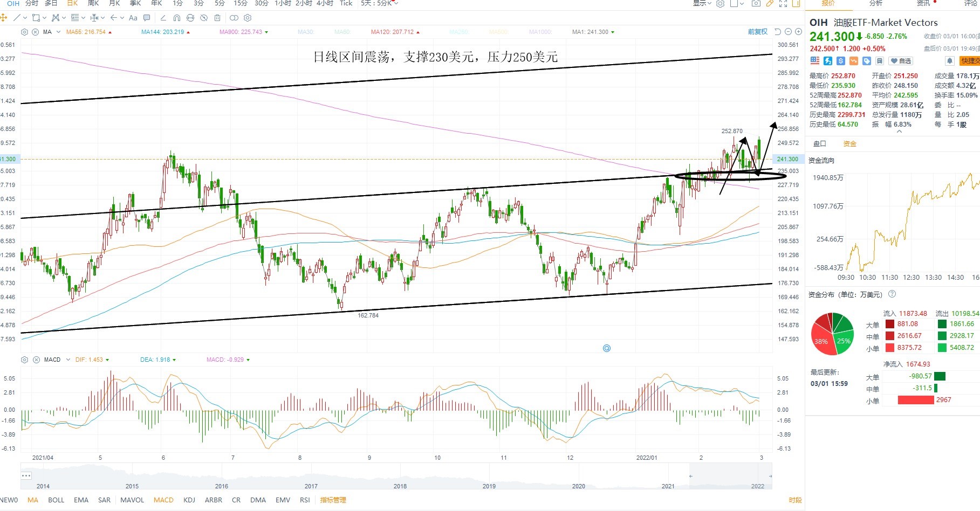Add an Aa text annotation
The image size is (980, 511).
pos(133,18)
